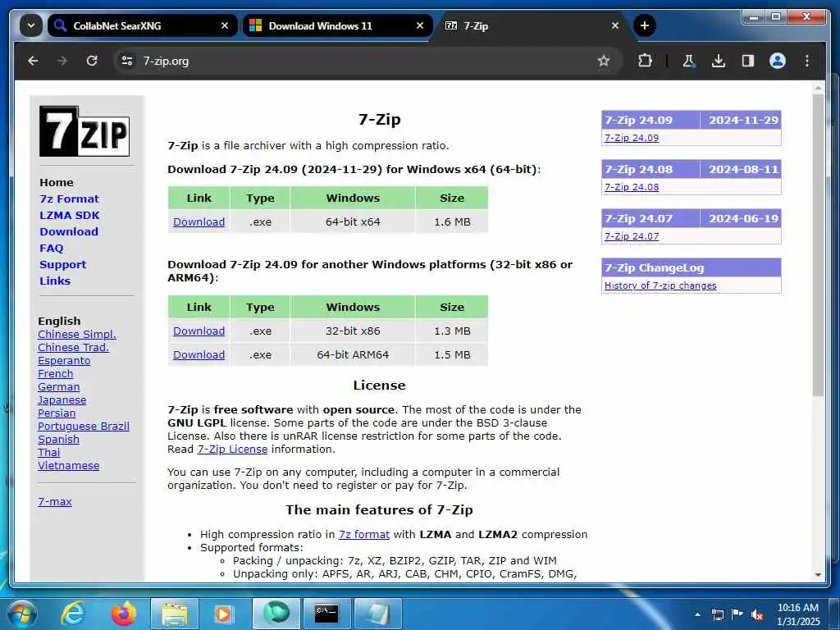
Task: Close the 7-Zip tab
Action: (615, 25)
